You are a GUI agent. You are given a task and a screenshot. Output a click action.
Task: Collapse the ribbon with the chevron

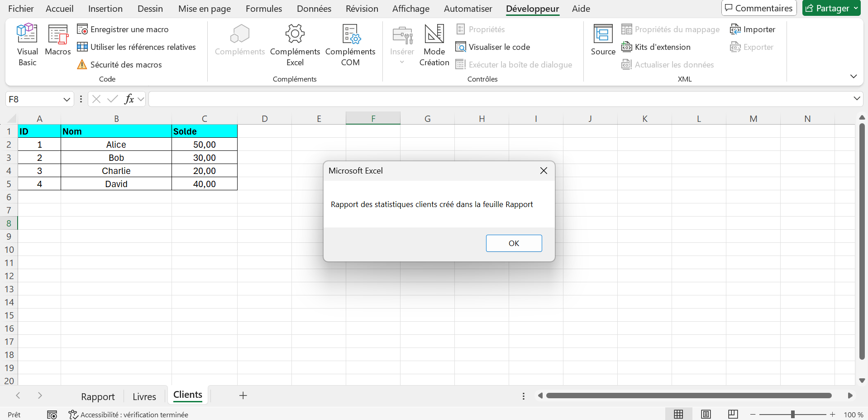point(854,76)
